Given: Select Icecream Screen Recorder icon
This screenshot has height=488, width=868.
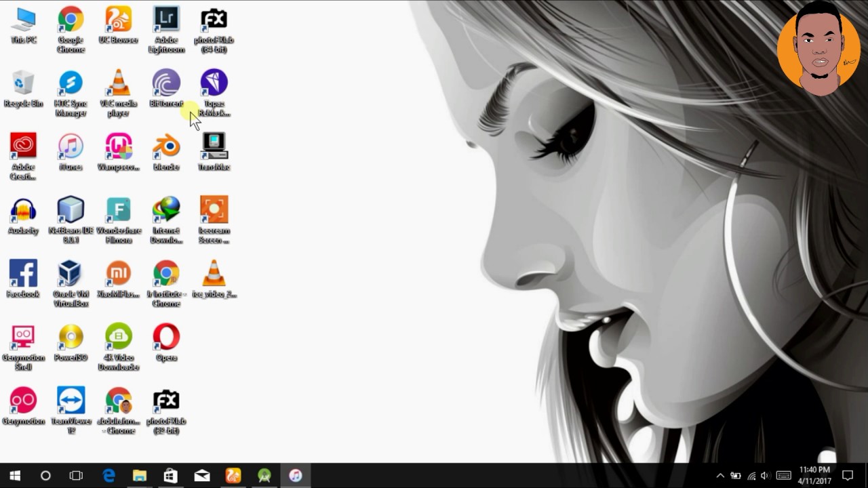Looking at the screenshot, I should click(x=214, y=220).
